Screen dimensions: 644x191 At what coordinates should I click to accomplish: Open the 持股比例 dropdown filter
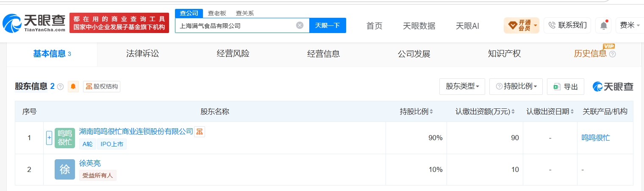coord(516,86)
